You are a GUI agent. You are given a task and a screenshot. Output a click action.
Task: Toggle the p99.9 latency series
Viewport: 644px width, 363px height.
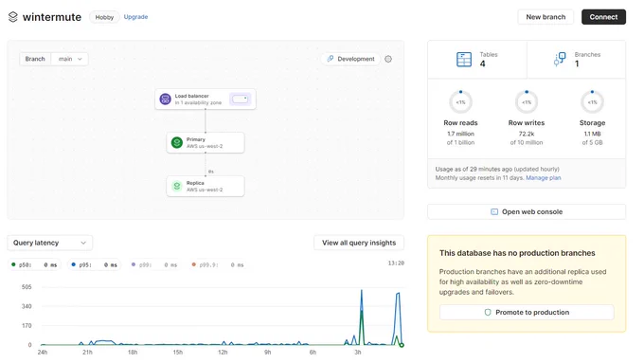click(x=218, y=264)
